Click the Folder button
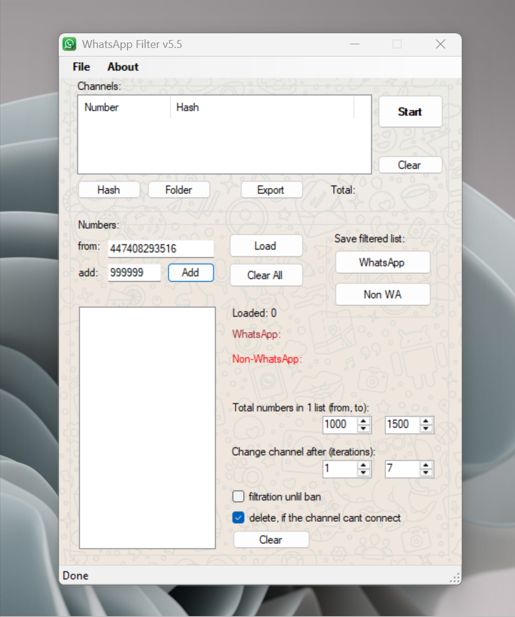This screenshot has width=515, height=617. tap(179, 190)
